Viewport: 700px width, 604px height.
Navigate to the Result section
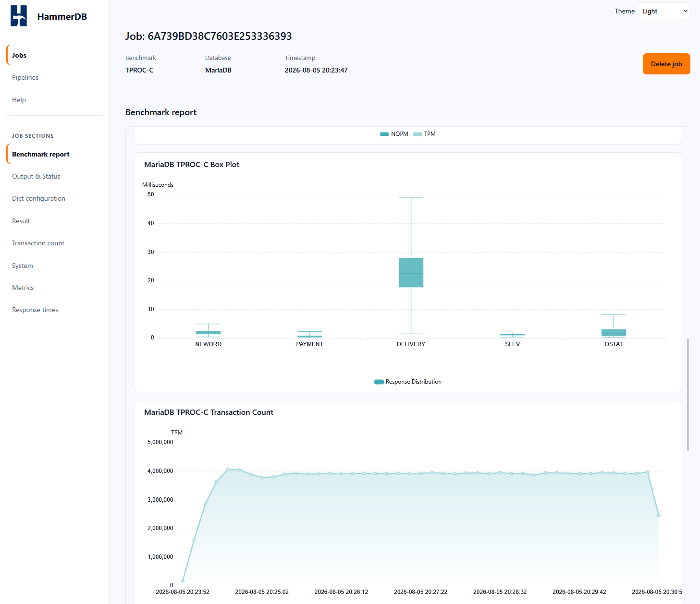pos(21,221)
